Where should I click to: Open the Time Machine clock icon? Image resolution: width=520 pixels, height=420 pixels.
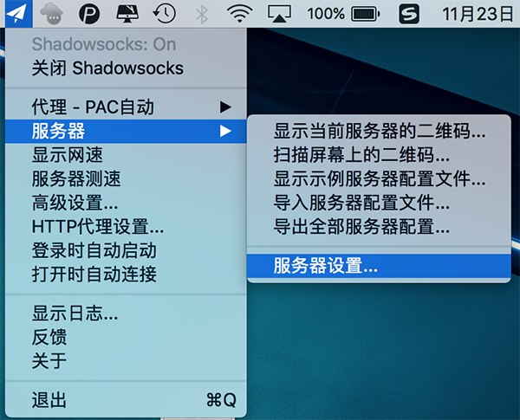(165, 14)
